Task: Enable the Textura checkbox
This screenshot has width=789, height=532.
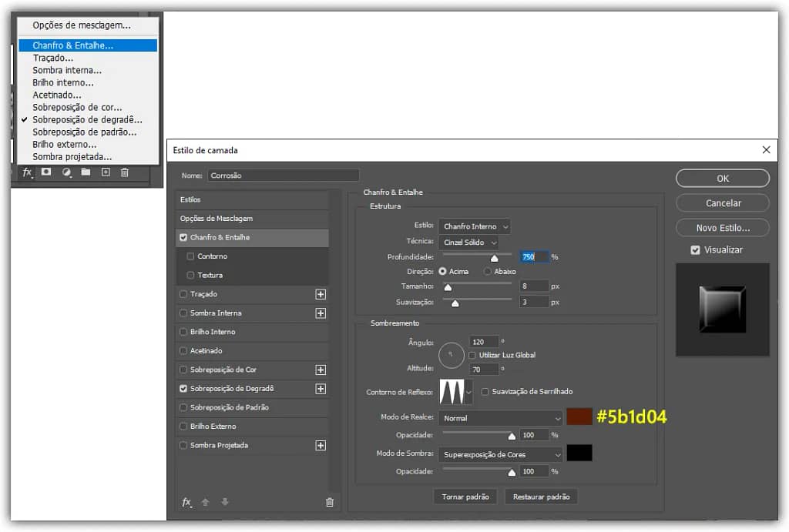Action: (190, 275)
